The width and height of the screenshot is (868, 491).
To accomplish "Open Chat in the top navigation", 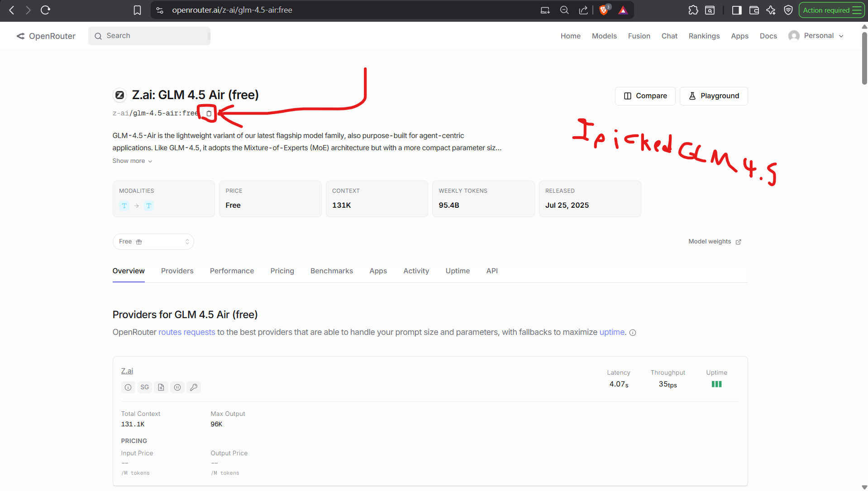I will point(669,36).
